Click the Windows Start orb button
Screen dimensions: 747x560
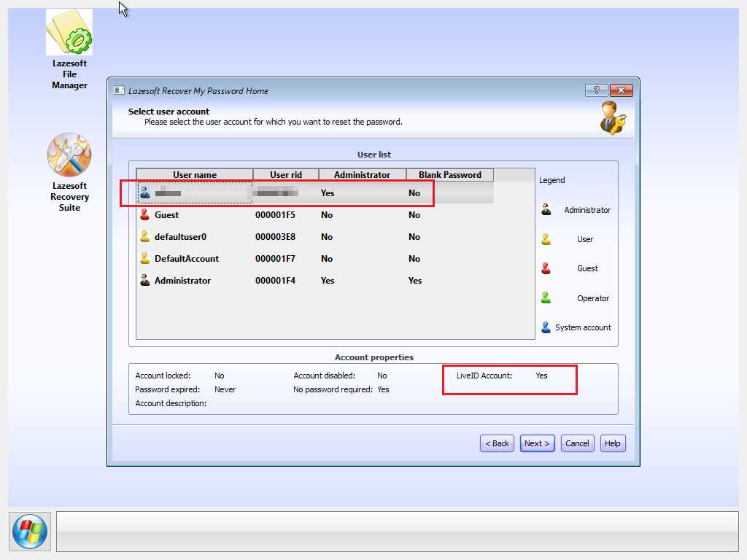tap(29, 531)
